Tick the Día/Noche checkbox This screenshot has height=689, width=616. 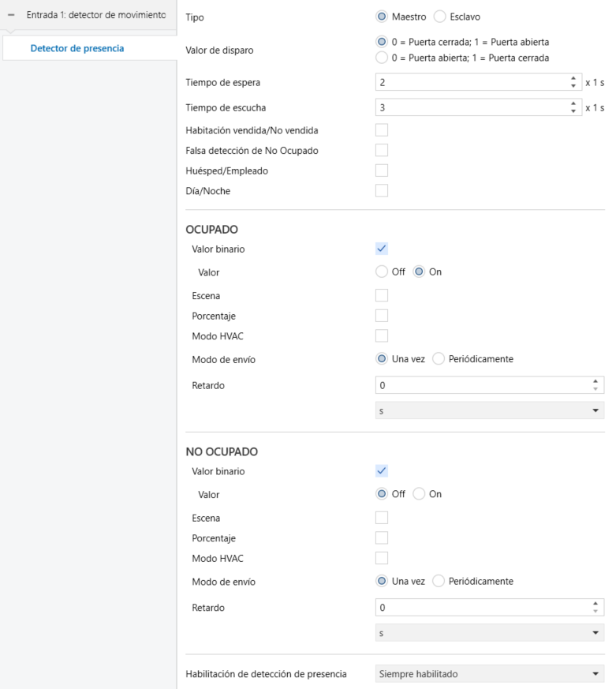[x=382, y=191]
